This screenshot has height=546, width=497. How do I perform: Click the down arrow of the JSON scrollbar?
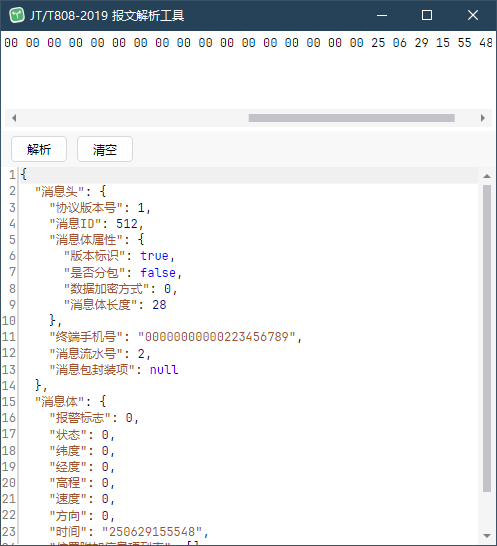click(x=487, y=536)
